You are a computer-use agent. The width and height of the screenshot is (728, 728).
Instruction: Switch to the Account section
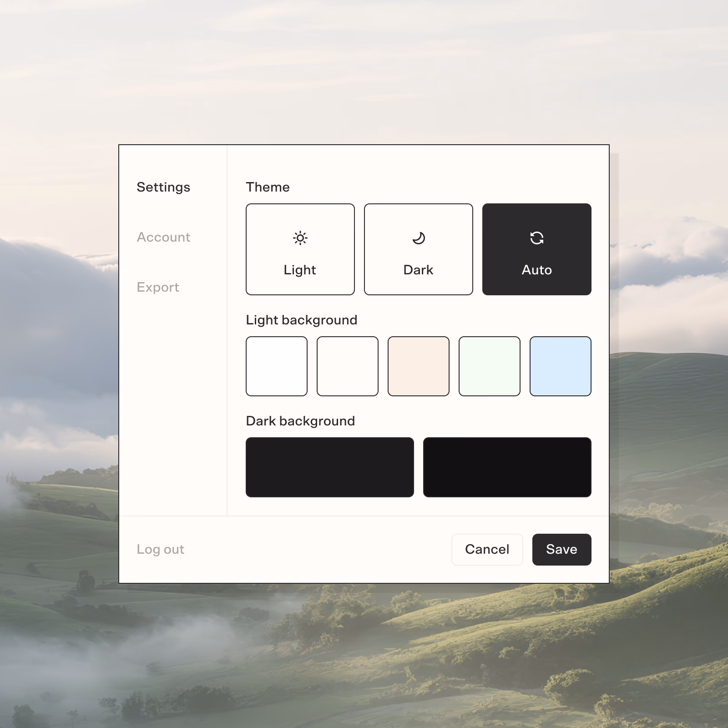163,237
